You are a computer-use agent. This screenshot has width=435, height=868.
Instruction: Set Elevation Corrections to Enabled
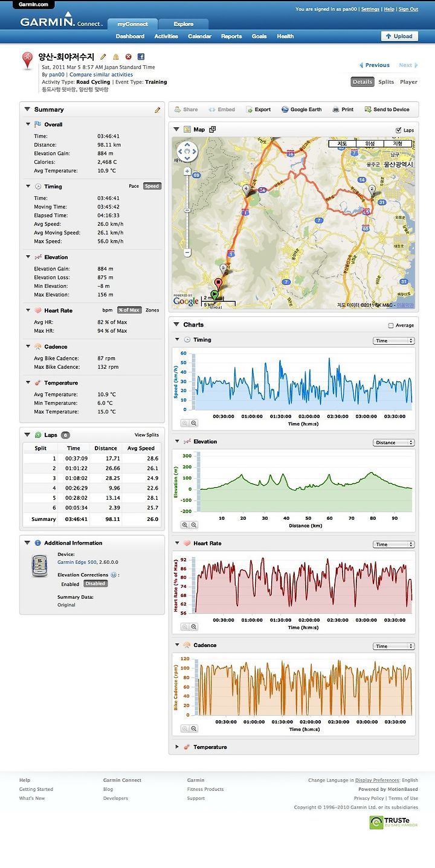click(70, 584)
